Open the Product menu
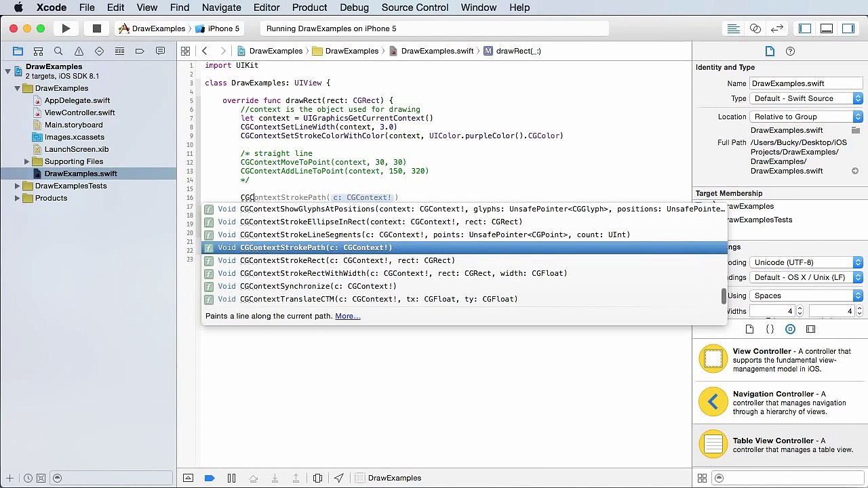This screenshot has width=868, height=488. [309, 7]
